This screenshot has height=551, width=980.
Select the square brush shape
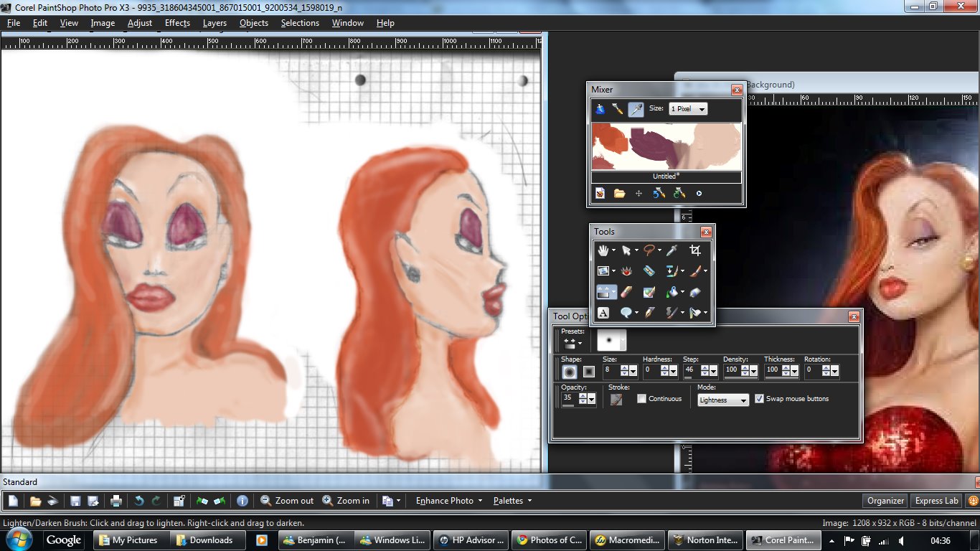click(x=588, y=372)
